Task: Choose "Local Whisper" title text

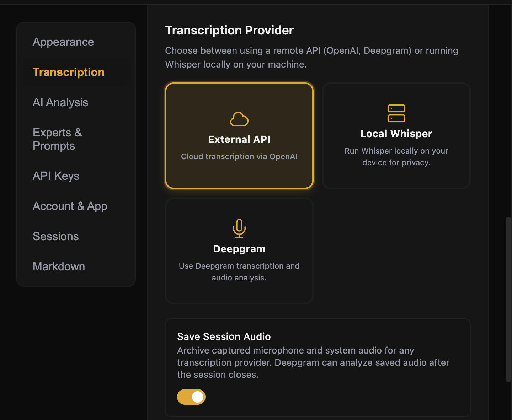Action: [x=396, y=134]
